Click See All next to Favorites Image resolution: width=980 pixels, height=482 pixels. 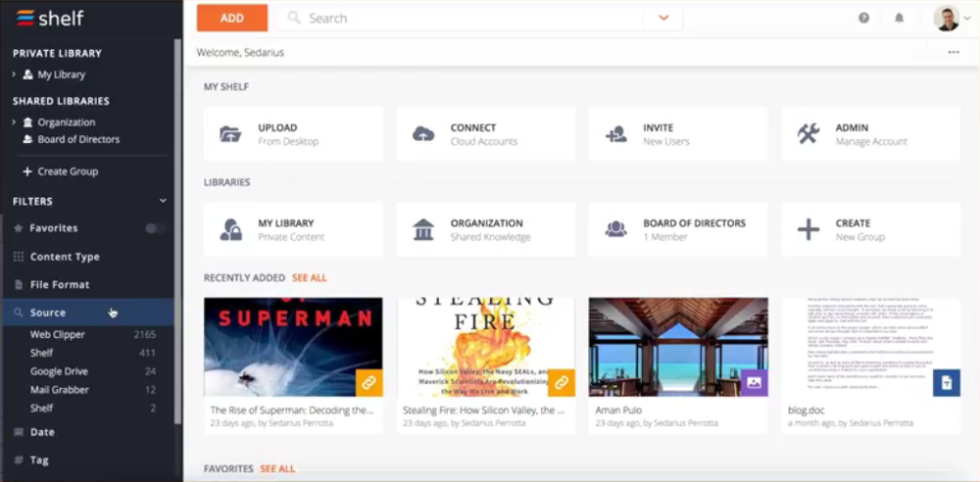click(x=277, y=469)
